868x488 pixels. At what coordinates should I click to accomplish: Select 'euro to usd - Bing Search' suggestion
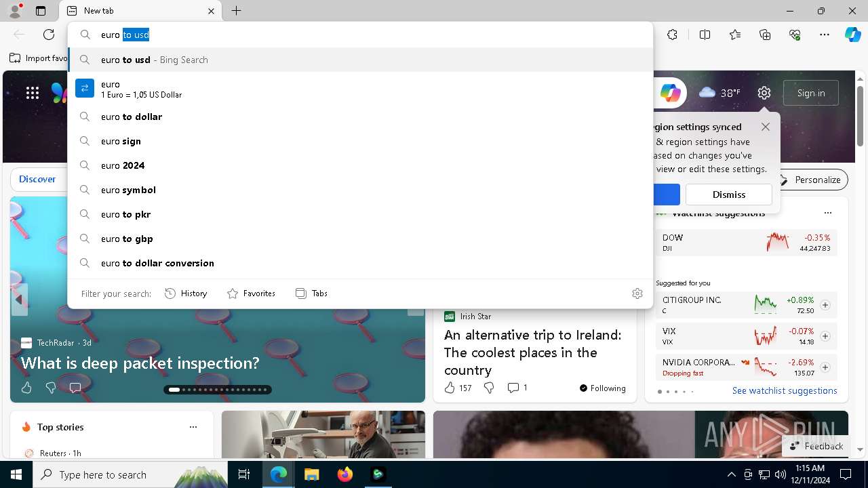point(360,60)
